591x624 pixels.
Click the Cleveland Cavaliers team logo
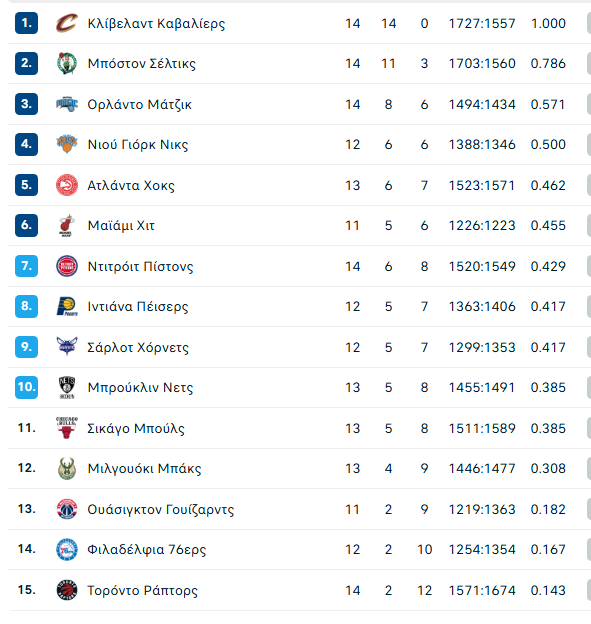pos(66,23)
